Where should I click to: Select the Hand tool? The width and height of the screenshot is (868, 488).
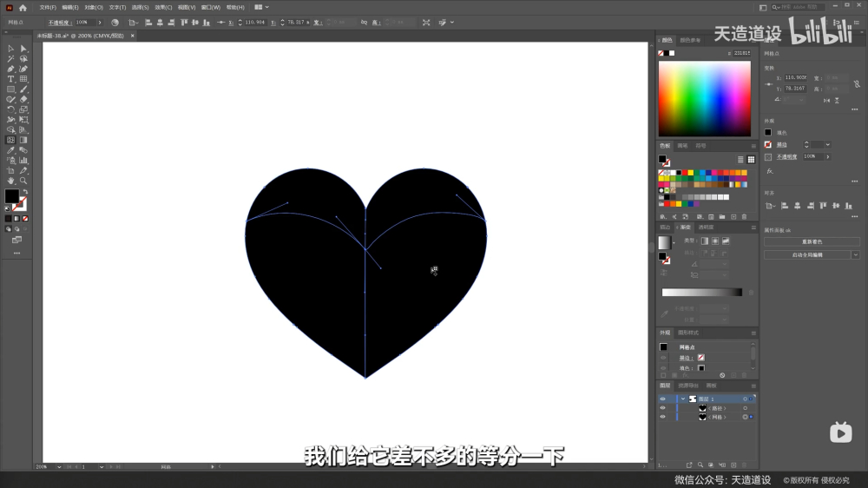tap(10, 181)
